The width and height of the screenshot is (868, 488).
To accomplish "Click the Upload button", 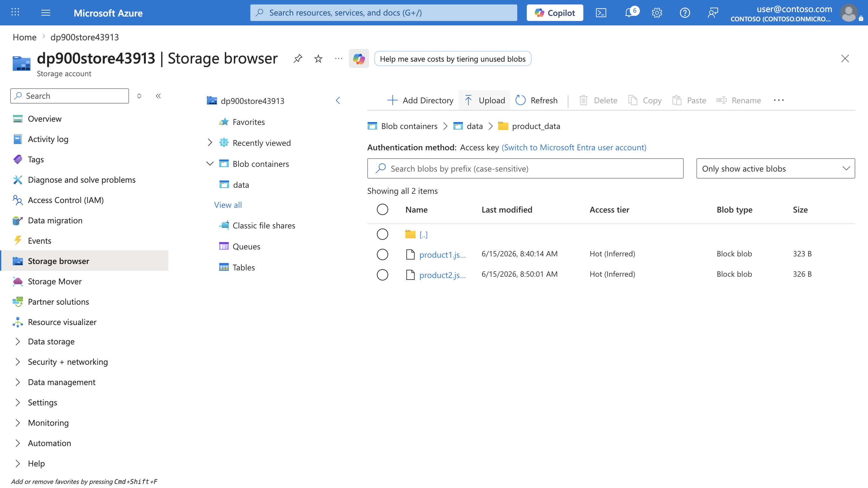I will tap(485, 100).
